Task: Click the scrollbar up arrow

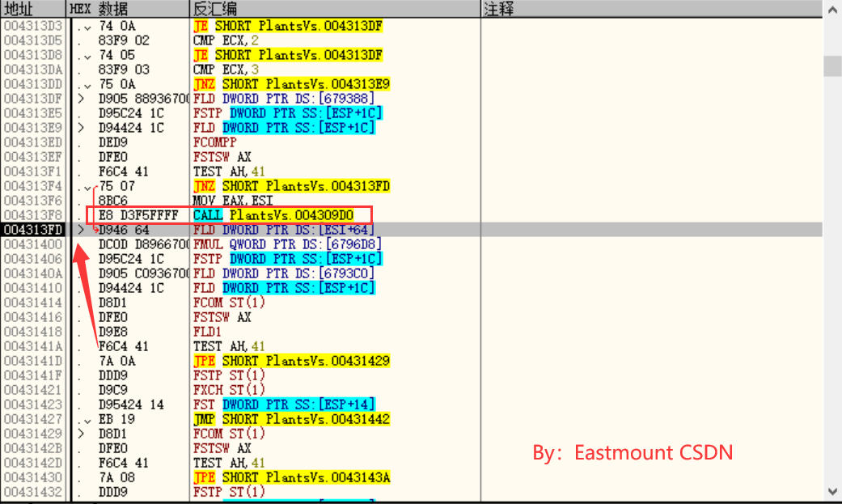Action: pos(832,10)
